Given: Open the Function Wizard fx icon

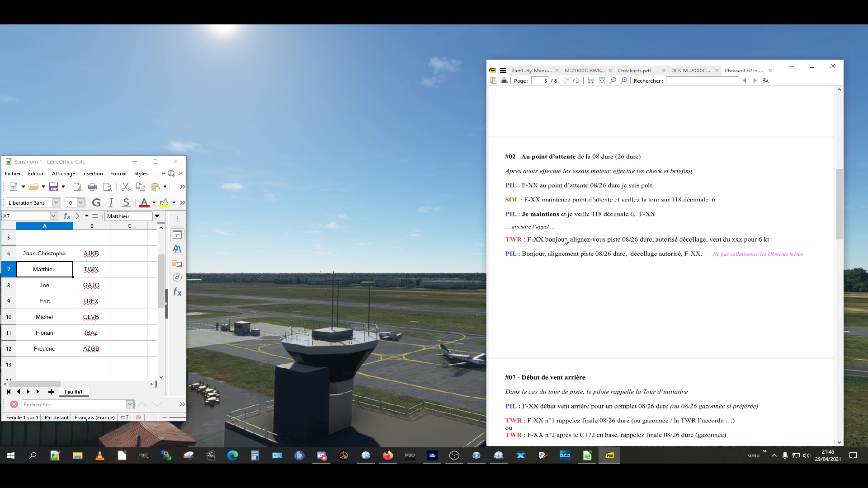Looking at the screenshot, I should [67, 216].
